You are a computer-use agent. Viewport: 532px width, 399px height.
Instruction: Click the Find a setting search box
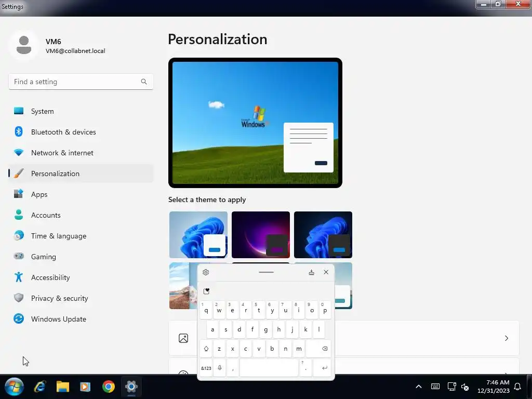click(81, 82)
